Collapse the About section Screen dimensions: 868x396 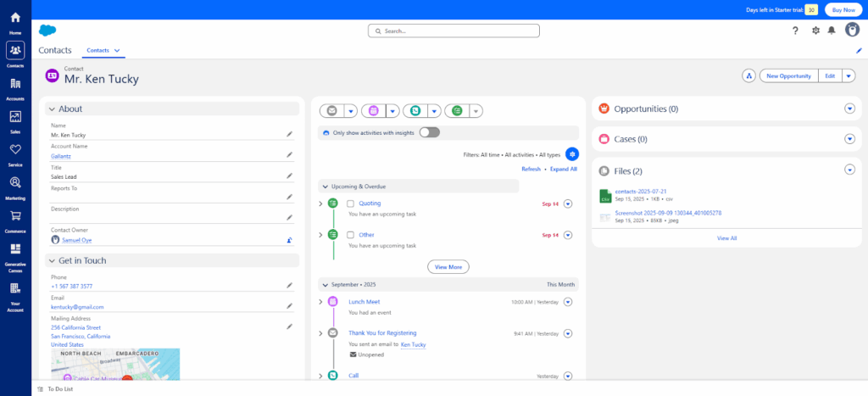52,109
